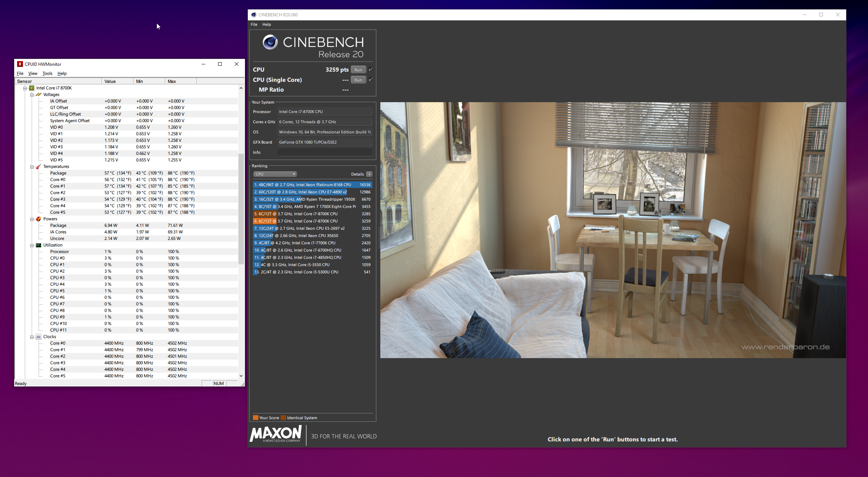This screenshot has width=868, height=477.
Task: Click the Voltages lightning icon in HWMonitor
Action: click(x=39, y=95)
